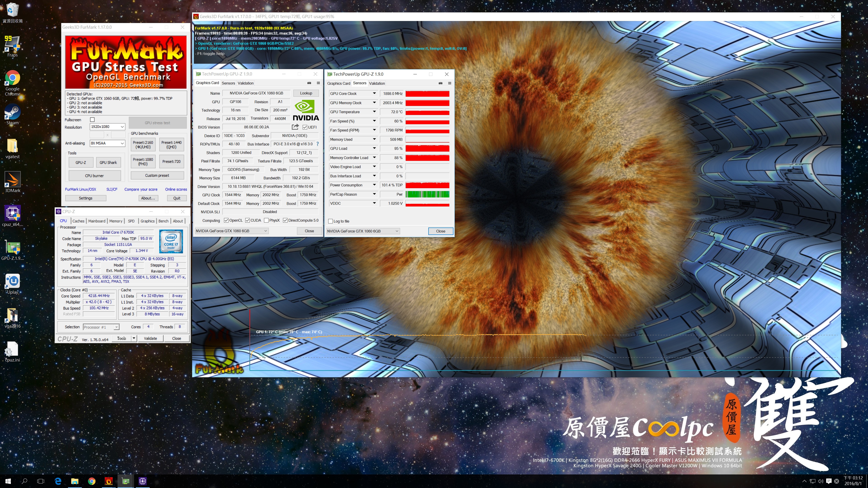Click the Windows Start button
This screenshot has width=868, height=488.
8,481
